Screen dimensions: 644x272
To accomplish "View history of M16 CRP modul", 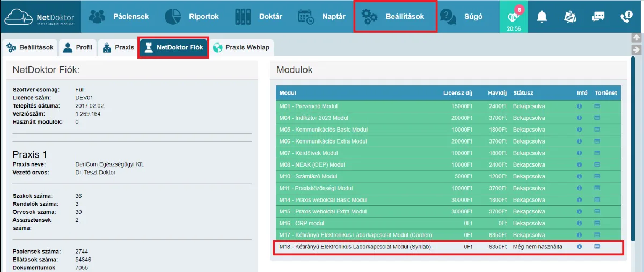I will tap(597, 223).
